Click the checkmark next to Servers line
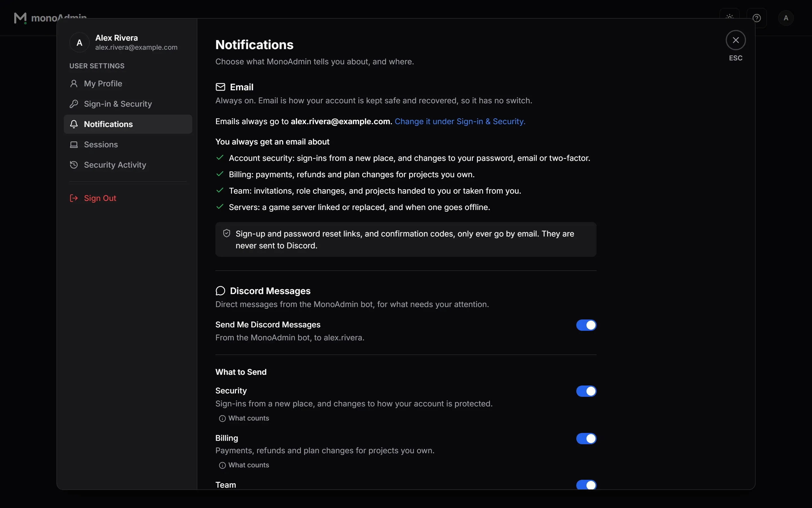The height and width of the screenshot is (508, 812). tap(220, 207)
